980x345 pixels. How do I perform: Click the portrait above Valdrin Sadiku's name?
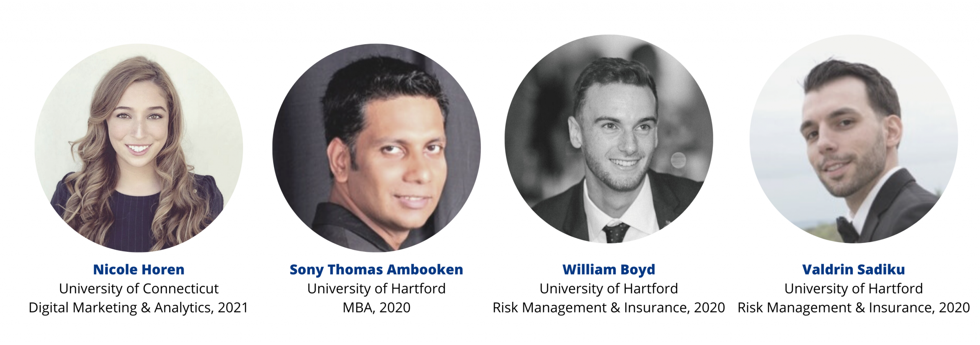click(854, 139)
